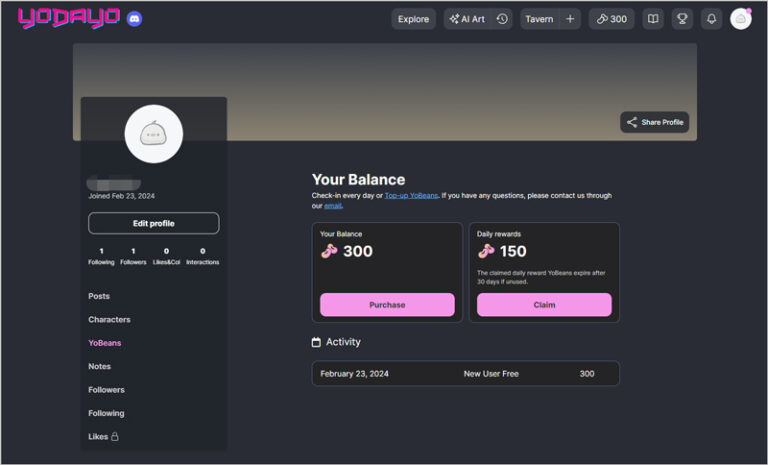Click the share icon in Share Profile

(632, 122)
